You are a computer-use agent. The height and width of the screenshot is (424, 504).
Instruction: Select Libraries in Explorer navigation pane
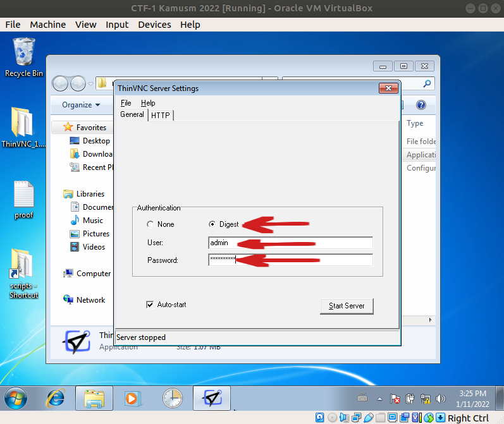coord(84,194)
